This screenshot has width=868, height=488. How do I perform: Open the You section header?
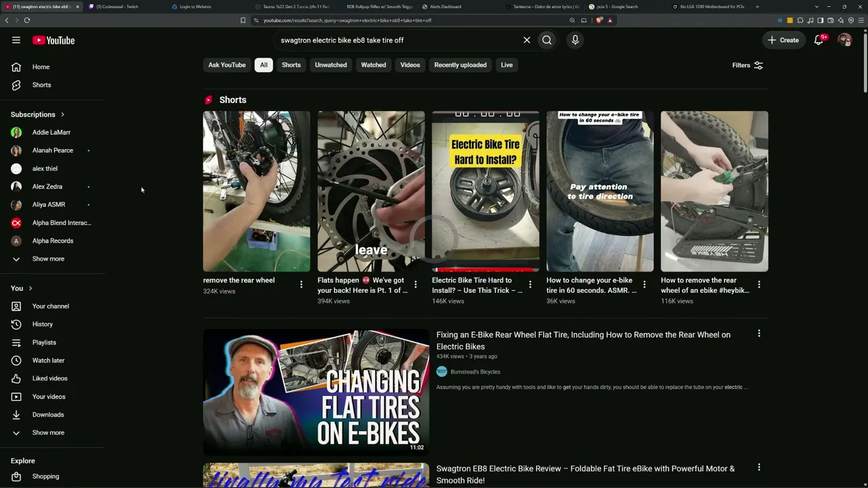pos(22,288)
